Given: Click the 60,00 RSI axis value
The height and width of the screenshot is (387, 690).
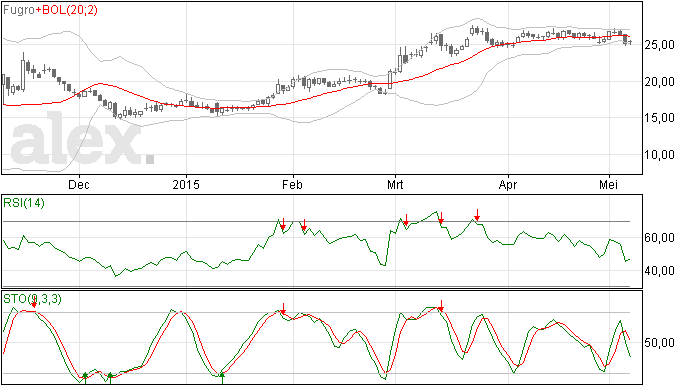Looking at the screenshot, I should pyautogui.click(x=659, y=238).
